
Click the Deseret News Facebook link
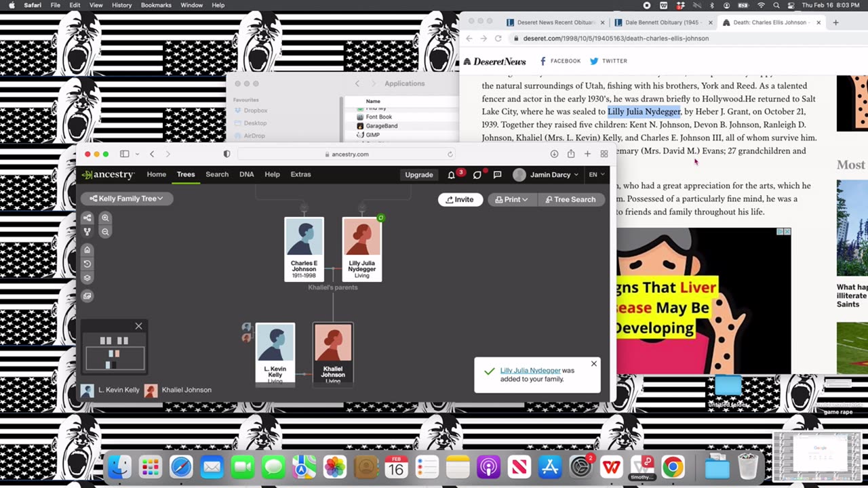click(x=560, y=61)
